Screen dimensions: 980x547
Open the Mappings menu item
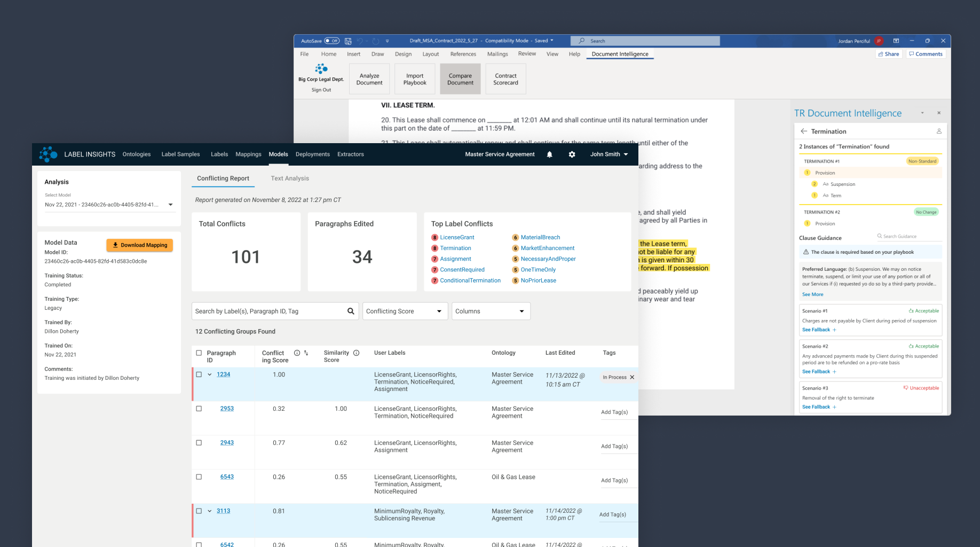click(248, 154)
